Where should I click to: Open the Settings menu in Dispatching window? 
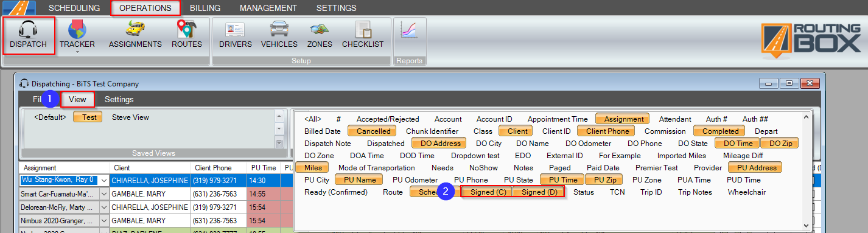pos(119,99)
